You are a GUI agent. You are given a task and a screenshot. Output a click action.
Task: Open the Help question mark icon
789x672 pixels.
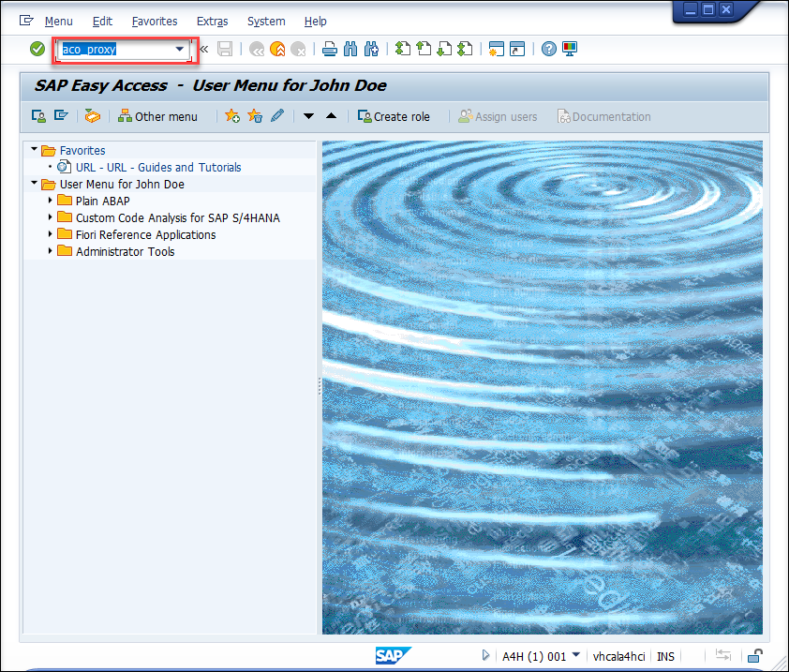549,49
